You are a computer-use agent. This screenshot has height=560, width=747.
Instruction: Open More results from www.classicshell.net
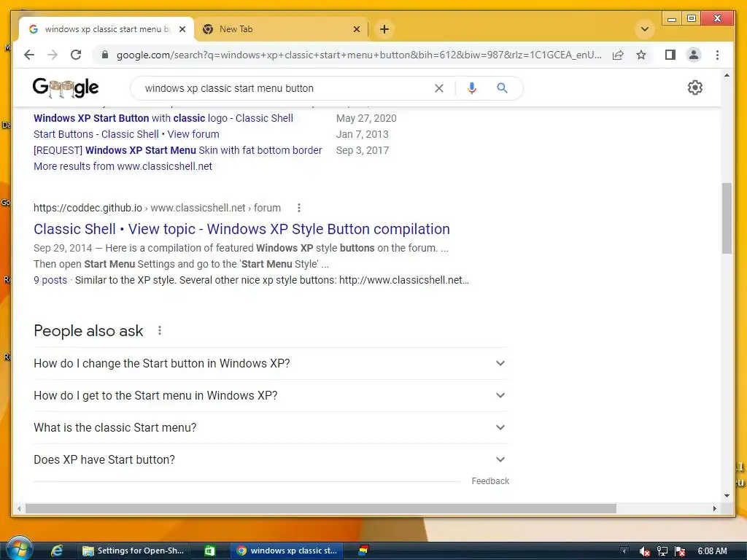point(123,166)
